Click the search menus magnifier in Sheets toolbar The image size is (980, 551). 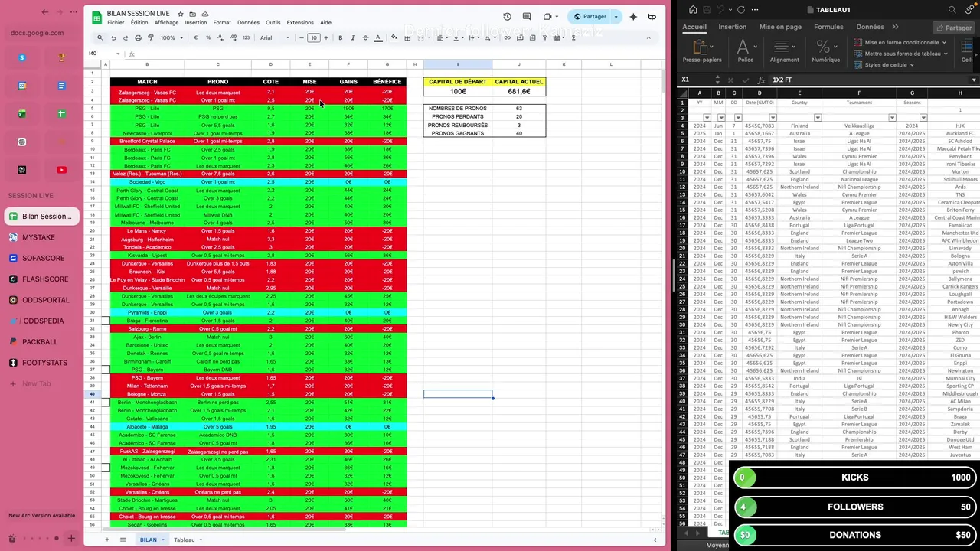pyautogui.click(x=100, y=37)
